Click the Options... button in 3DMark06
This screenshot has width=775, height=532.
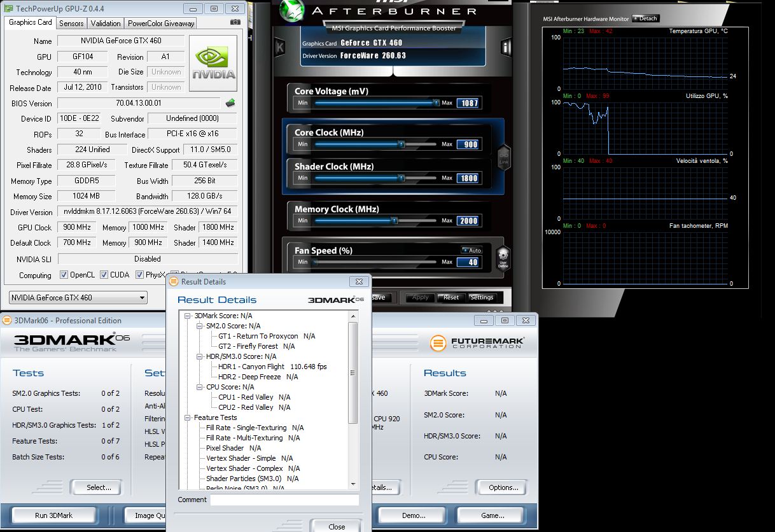pyautogui.click(x=503, y=487)
